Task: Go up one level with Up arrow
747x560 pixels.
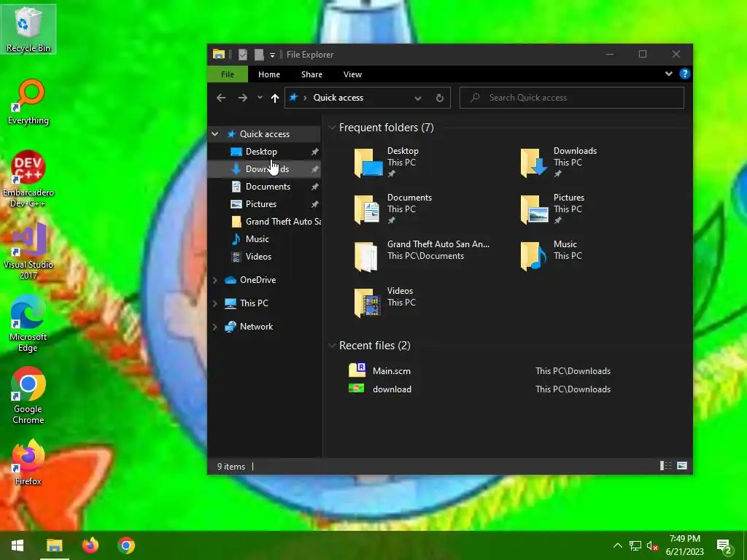Action: [275, 98]
